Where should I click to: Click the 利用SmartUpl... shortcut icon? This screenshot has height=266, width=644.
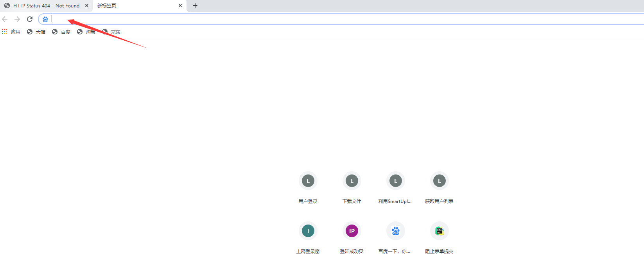(x=396, y=181)
